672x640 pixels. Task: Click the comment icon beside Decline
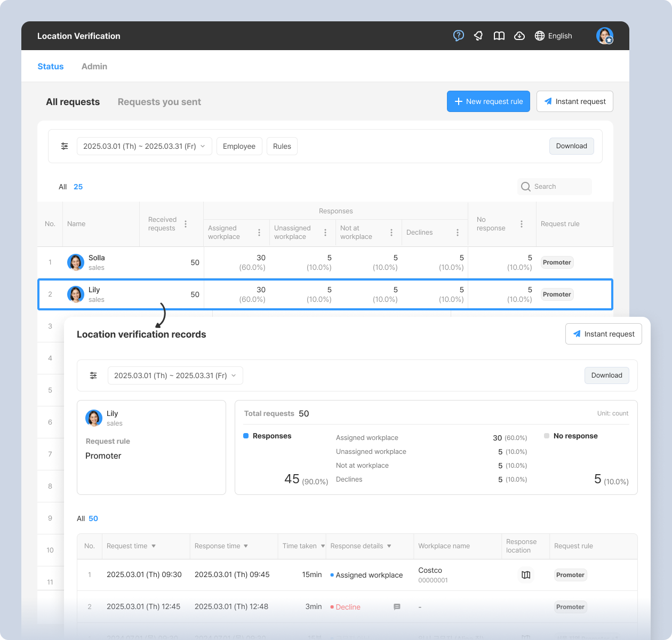click(x=397, y=607)
